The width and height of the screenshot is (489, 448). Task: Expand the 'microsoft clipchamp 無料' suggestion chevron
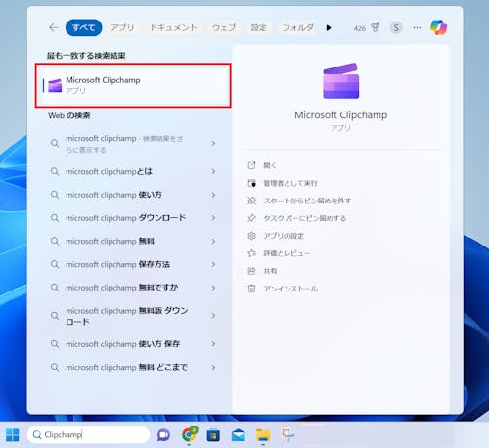point(213,241)
